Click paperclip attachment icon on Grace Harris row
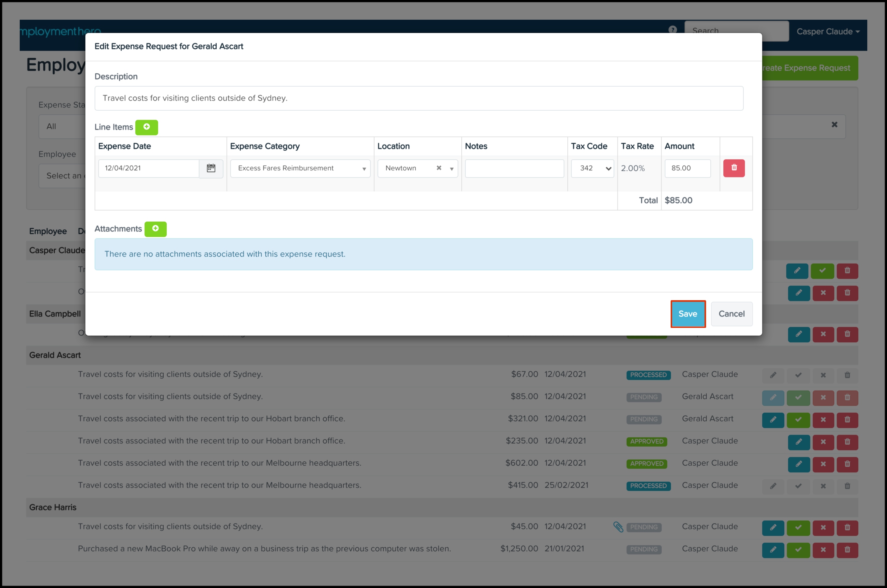 click(618, 527)
